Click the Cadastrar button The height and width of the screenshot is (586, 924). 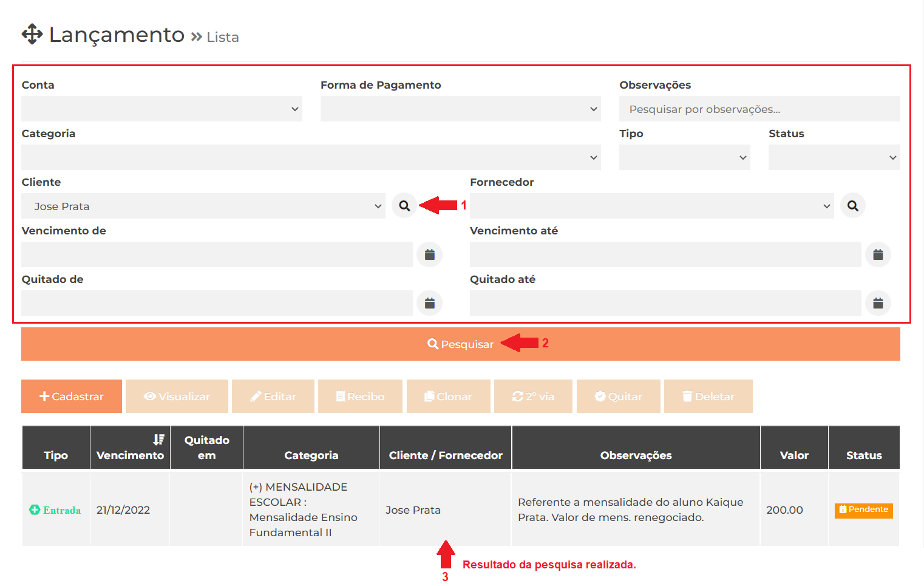click(72, 396)
